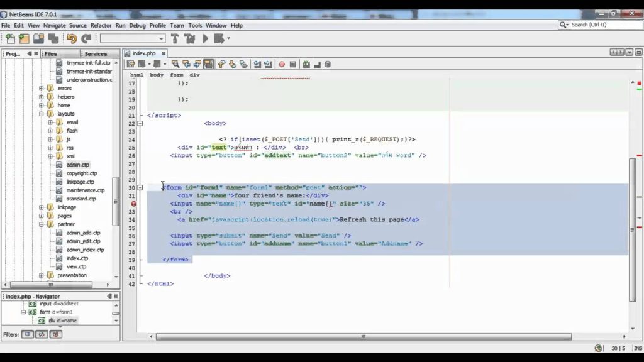Toggle first Navigator filter button
This screenshot has width=644, height=362.
tap(28, 334)
